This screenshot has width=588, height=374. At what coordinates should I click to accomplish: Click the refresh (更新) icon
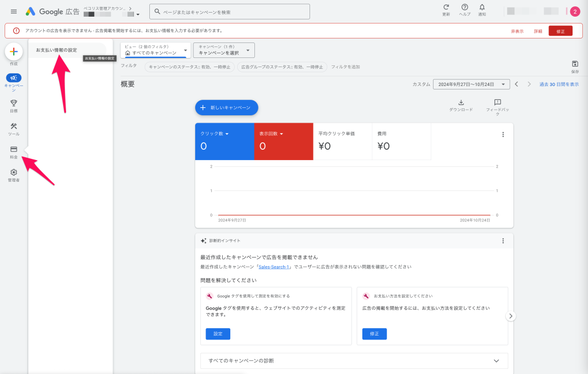(446, 7)
